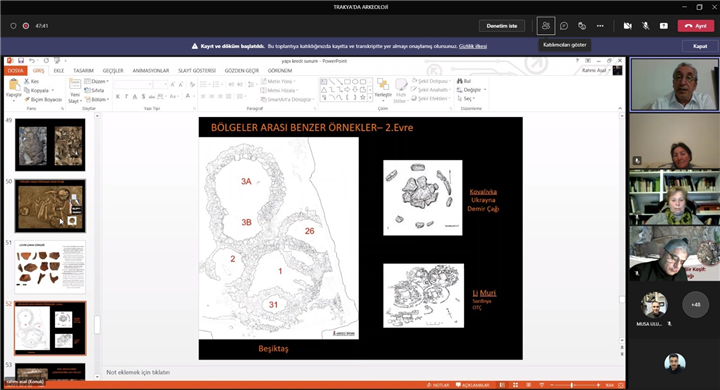
Task: Switch to the ANİMASYONLAR ribbon tab
Action: (x=151, y=70)
